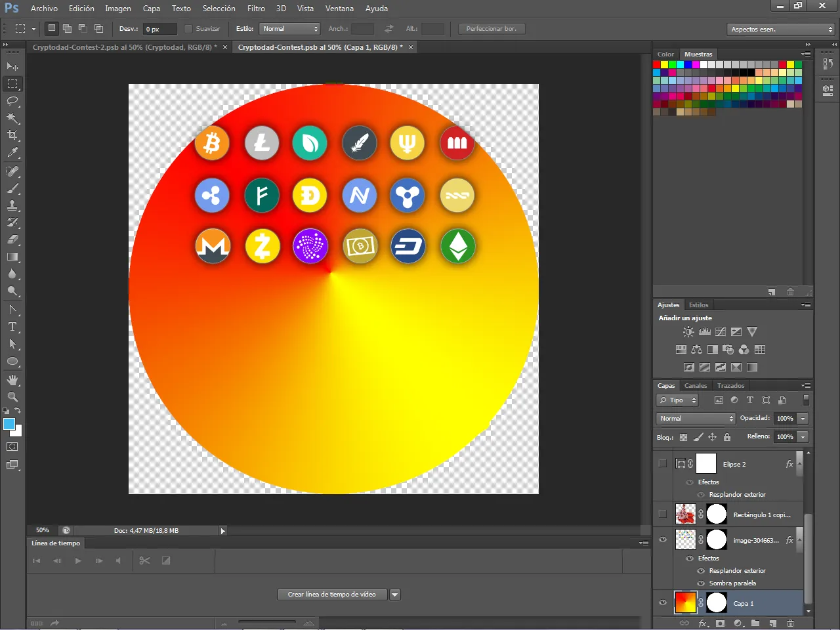Open the Opacidad slider arrow

pos(803,419)
